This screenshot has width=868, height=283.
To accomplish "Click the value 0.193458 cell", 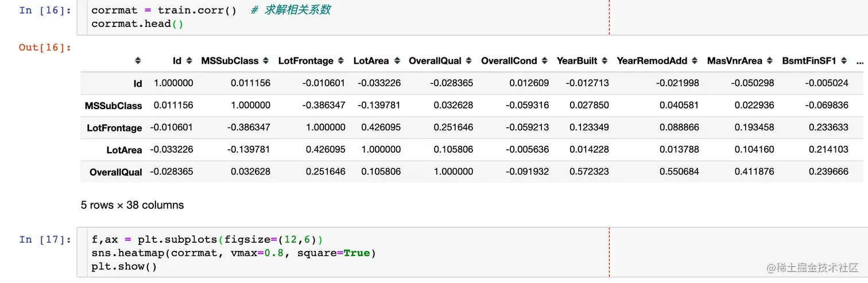I will 754,127.
